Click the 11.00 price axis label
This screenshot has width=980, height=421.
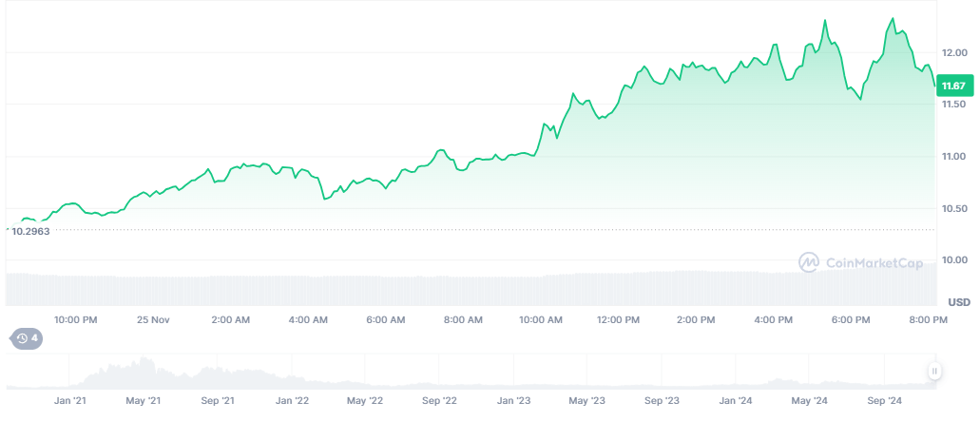(x=953, y=156)
